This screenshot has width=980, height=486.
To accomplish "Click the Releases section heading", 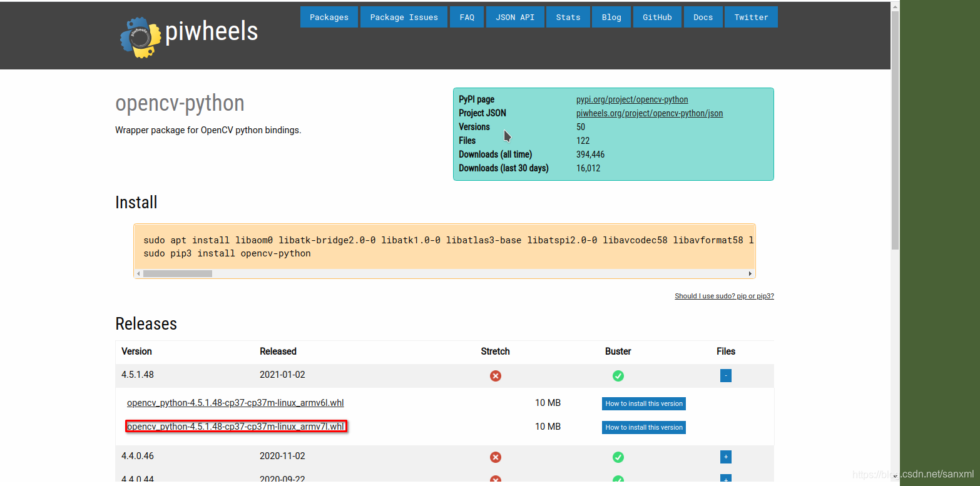I will 146,323.
